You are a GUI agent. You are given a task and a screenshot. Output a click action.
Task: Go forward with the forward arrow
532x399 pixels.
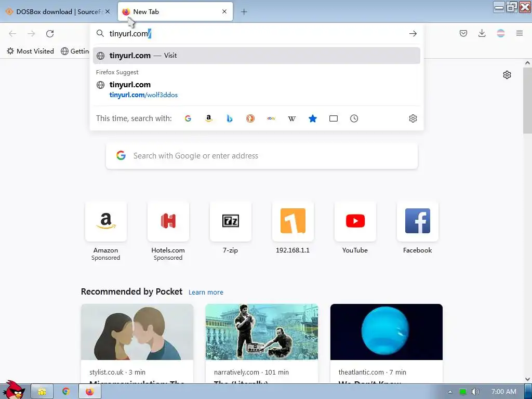(31, 34)
